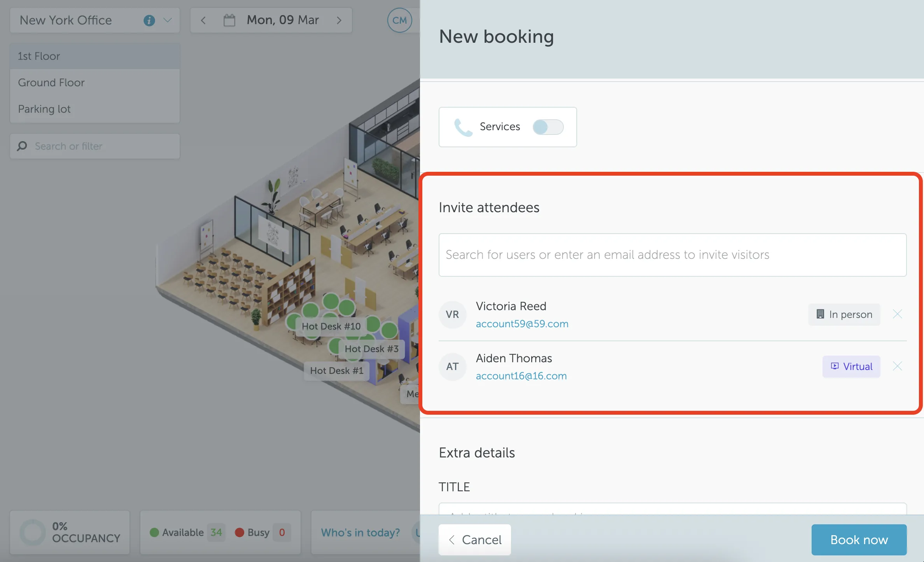Open the CM profile avatar
924x562 pixels.
click(x=400, y=20)
